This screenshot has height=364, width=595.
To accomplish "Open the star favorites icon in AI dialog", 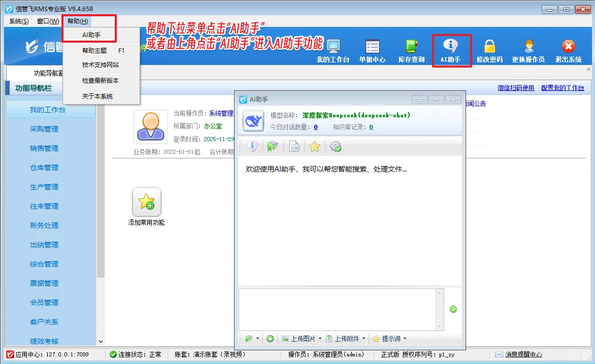I will [314, 146].
